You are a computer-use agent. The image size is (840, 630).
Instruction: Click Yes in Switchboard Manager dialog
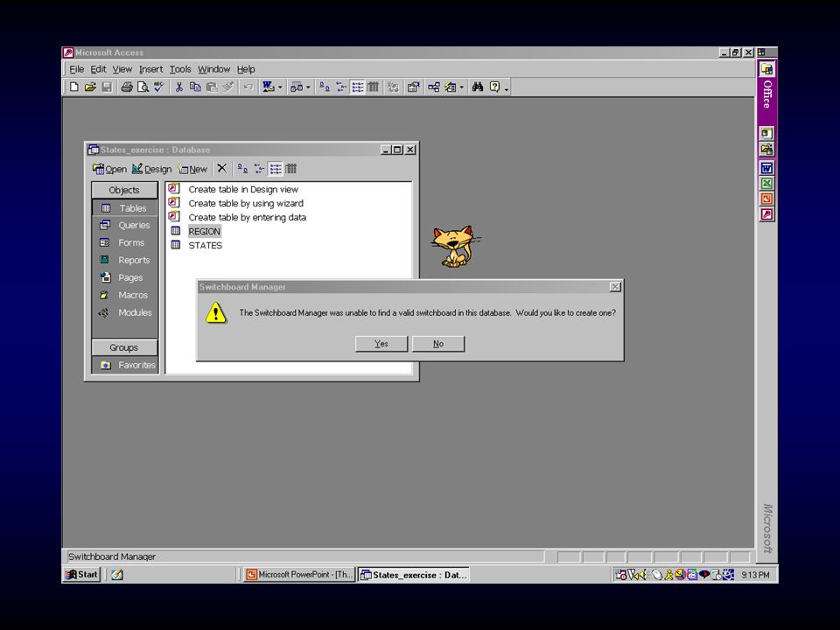(381, 344)
